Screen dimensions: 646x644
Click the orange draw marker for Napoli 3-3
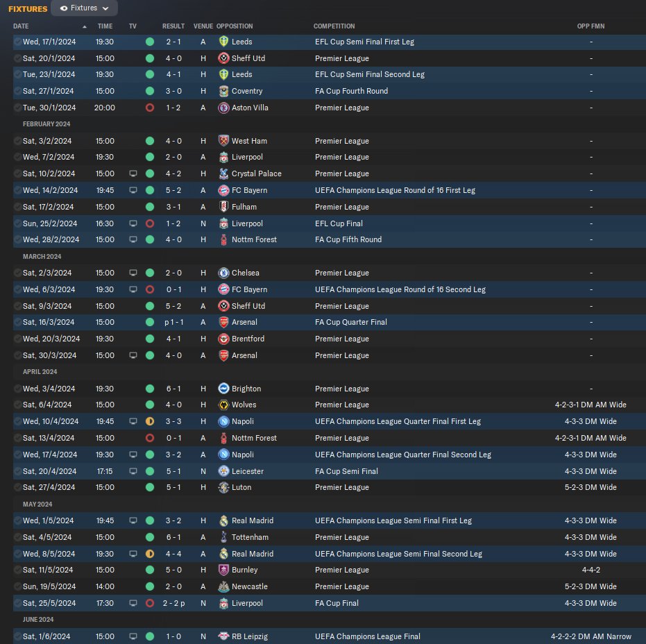pyautogui.click(x=150, y=421)
